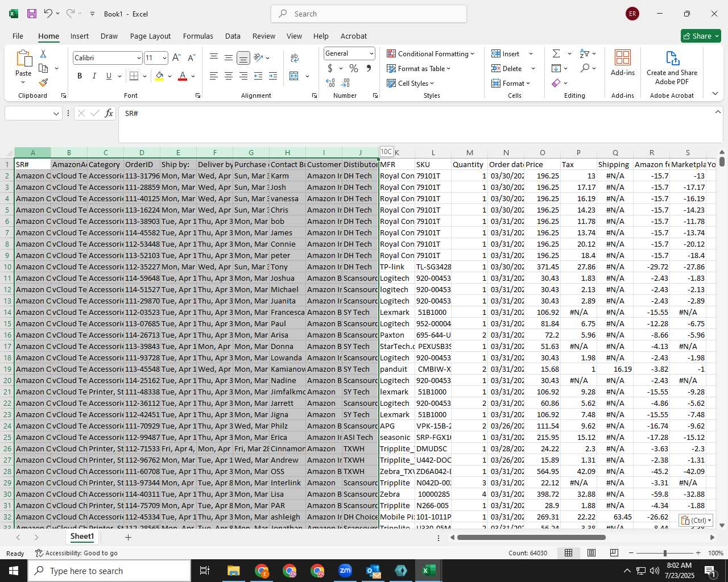Click the Sort and Filter icon
728x582 pixels.
coord(585,53)
